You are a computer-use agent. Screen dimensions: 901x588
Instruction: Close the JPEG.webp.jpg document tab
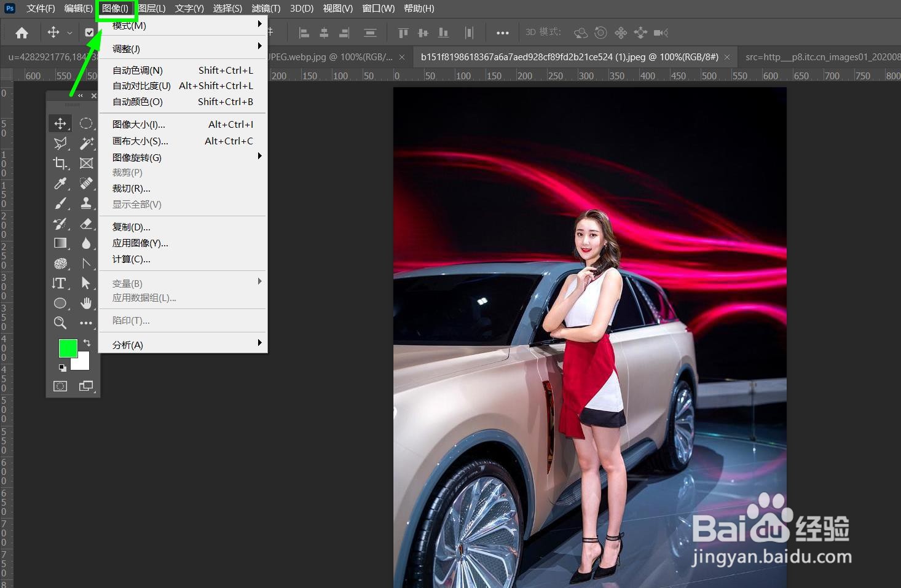(402, 57)
